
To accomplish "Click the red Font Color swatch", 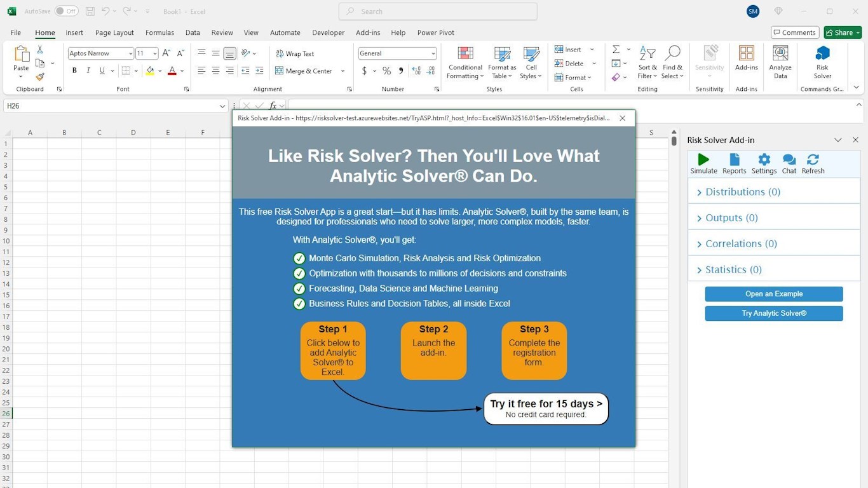I will click(172, 71).
